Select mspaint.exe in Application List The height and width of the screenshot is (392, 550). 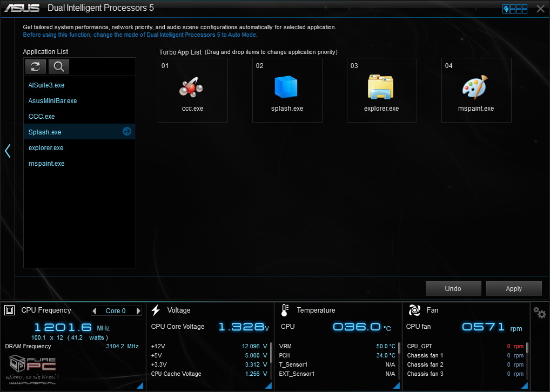pos(79,164)
